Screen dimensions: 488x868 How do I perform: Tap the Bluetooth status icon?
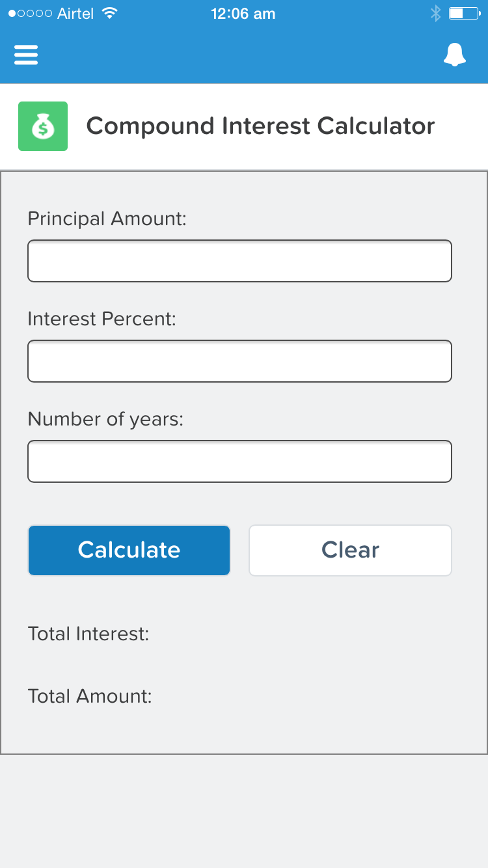pos(435,14)
